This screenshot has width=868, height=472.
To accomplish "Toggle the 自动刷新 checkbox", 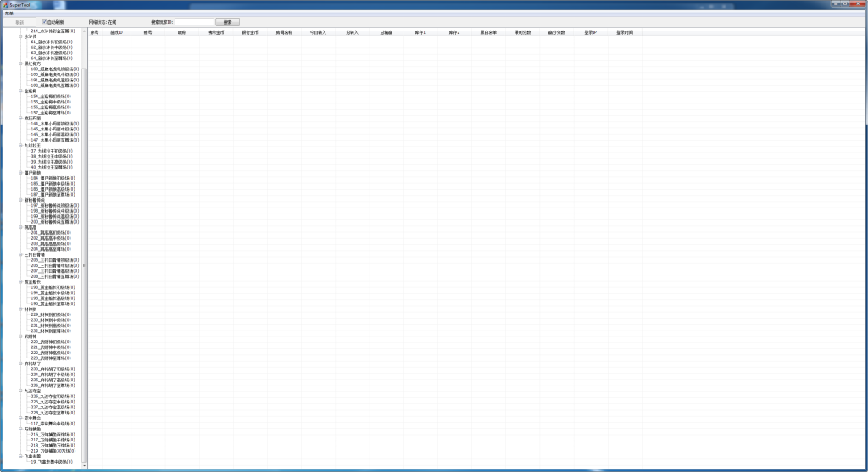I will click(44, 21).
